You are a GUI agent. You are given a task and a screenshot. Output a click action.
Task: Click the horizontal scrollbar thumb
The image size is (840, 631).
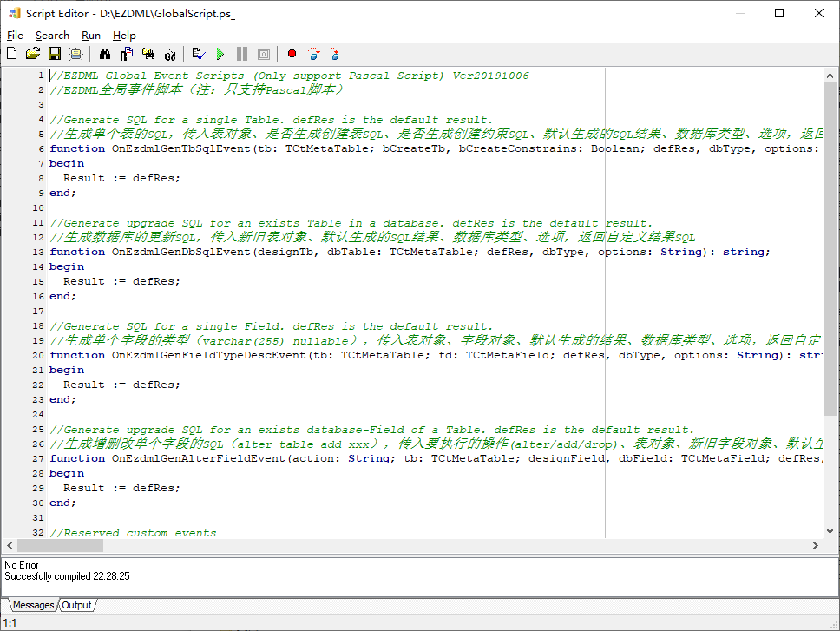(x=60, y=545)
